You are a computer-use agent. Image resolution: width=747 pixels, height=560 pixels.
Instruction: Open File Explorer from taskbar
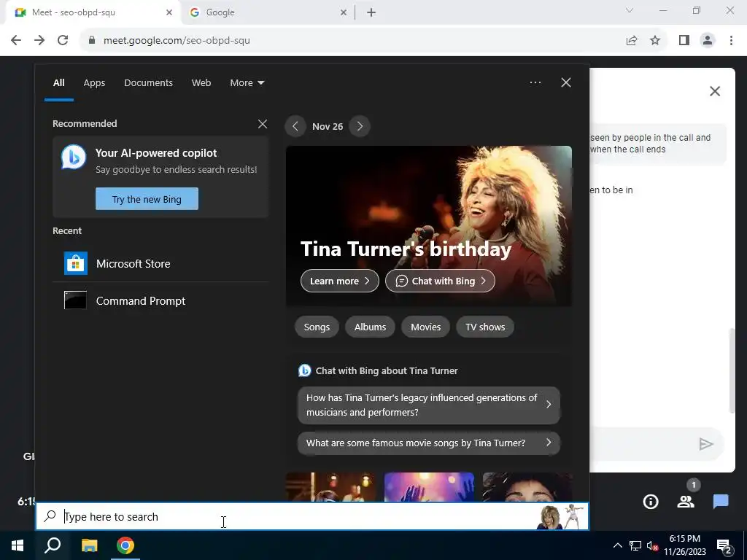pyautogui.click(x=89, y=545)
